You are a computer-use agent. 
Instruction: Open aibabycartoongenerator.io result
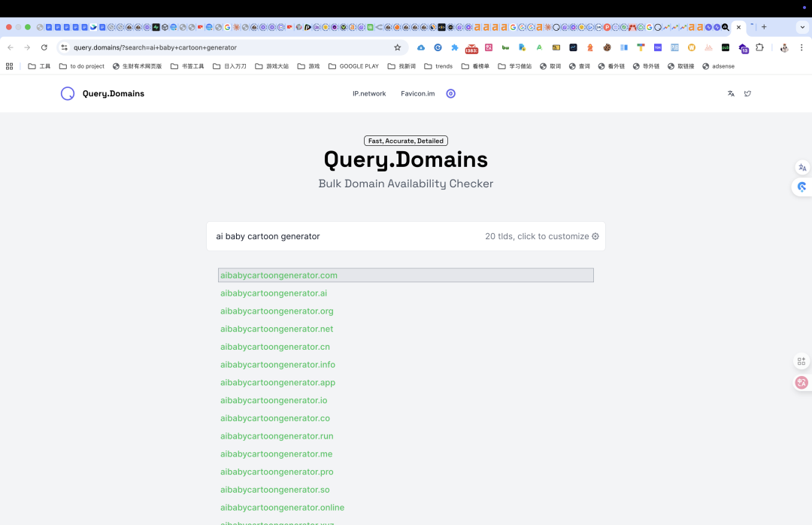click(274, 400)
